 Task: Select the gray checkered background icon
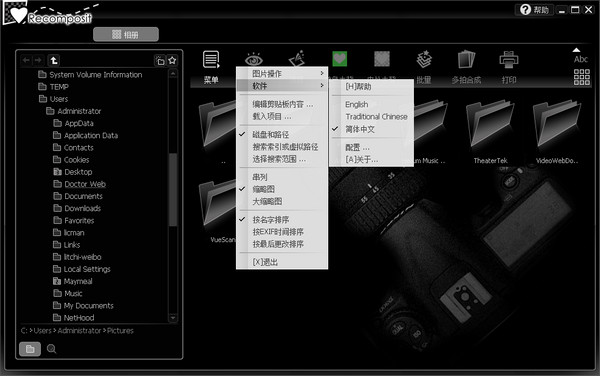(x=382, y=59)
